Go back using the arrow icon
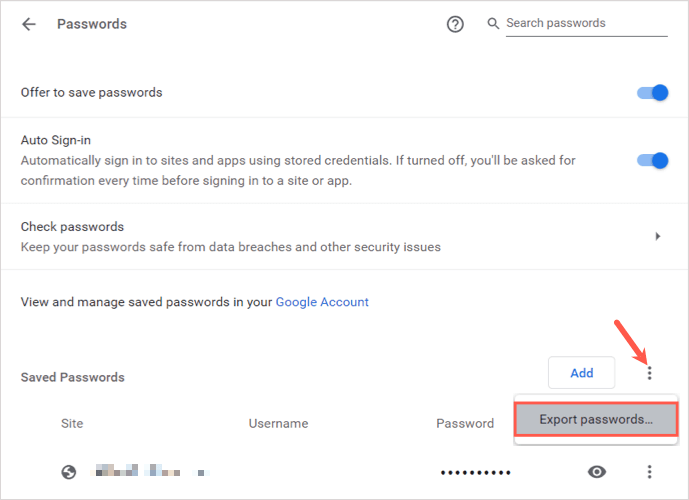Viewport: 689px width, 500px height. 29,24
